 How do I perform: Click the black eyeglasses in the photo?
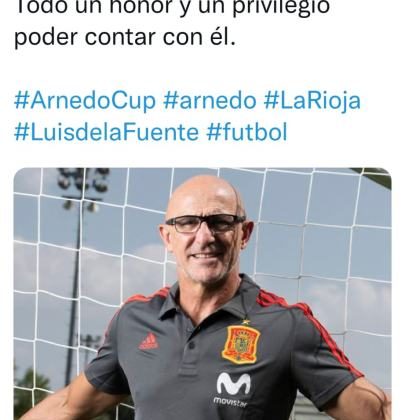204,223
